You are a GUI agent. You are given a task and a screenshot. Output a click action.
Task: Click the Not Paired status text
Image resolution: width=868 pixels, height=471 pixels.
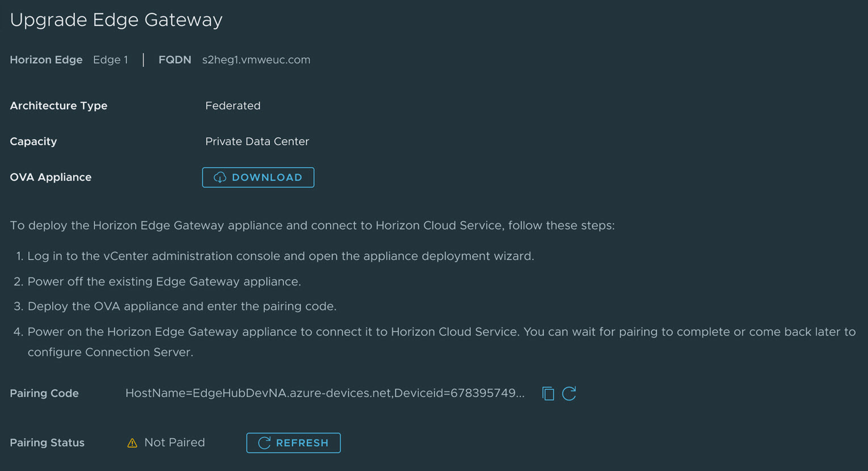point(175,443)
